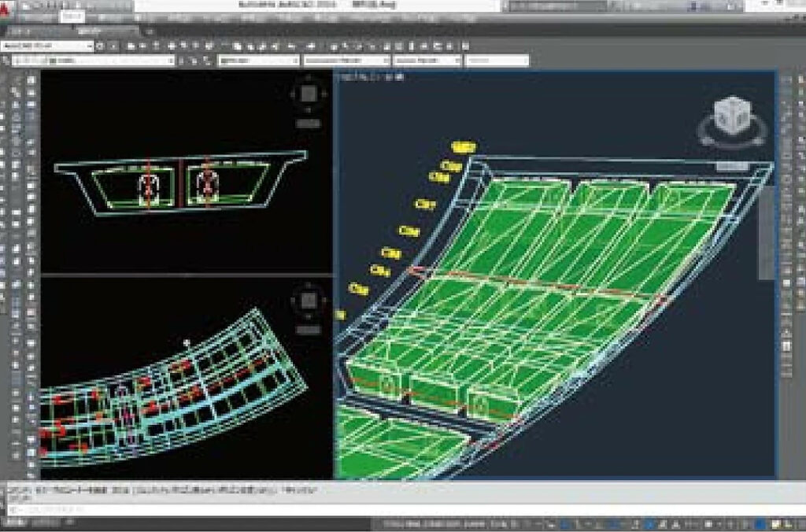Click the view compass in the top-left viewport
Viewport: 806px width, 532px height.
point(309,94)
